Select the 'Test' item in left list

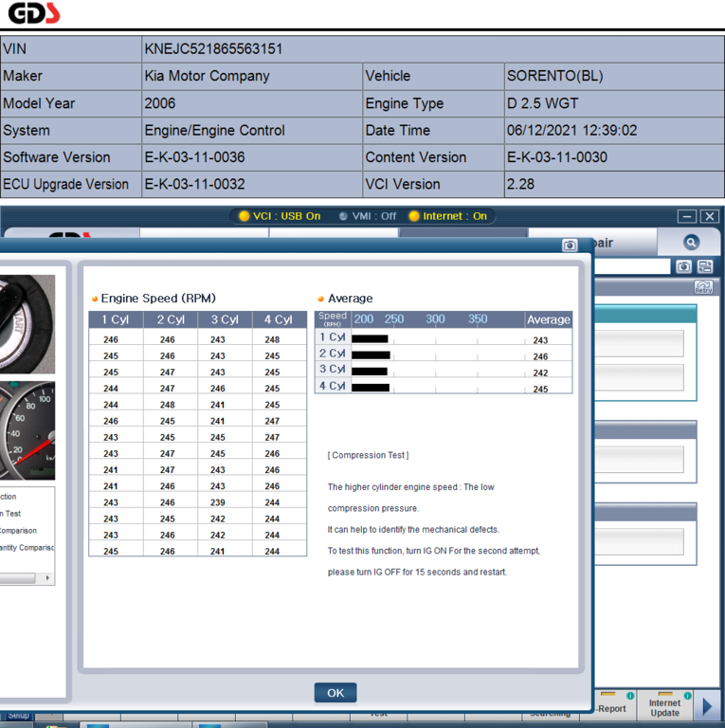coord(10,514)
